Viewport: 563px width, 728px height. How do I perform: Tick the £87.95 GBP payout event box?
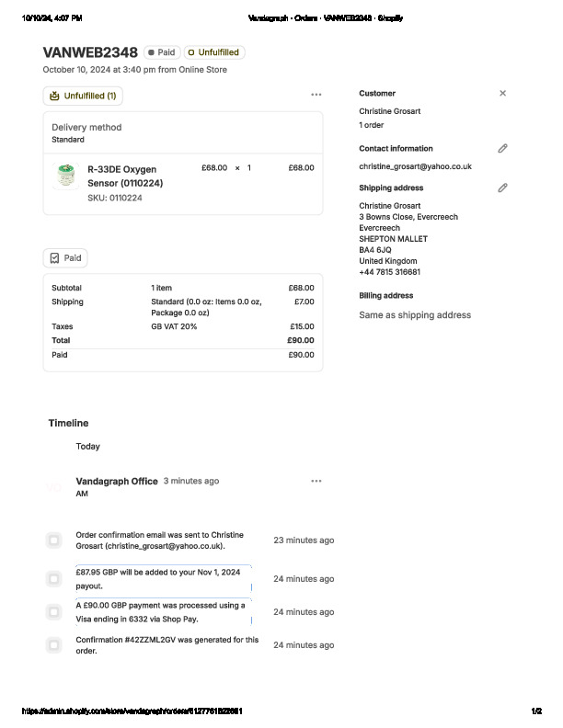(x=54, y=579)
